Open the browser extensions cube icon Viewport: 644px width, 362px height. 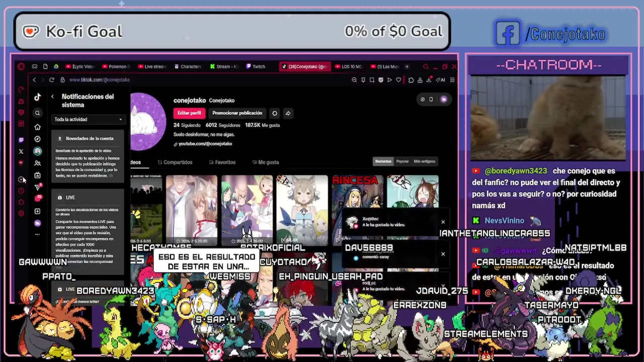[411, 80]
